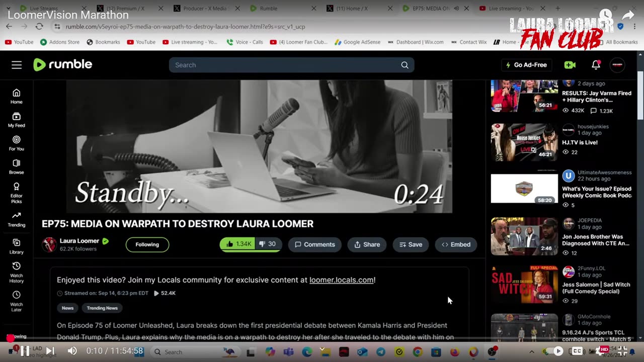Toggle the Following button
The height and width of the screenshot is (362, 644).
click(x=147, y=244)
